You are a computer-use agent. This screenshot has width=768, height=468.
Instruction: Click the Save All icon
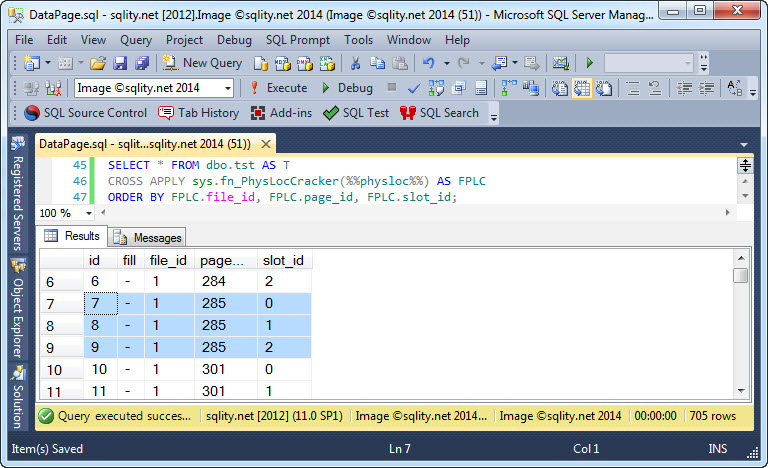[142, 63]
